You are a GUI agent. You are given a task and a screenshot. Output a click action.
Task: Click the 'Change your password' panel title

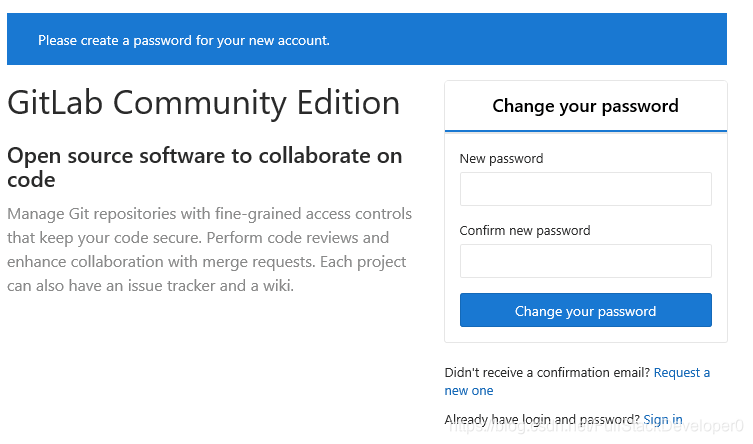point(585,106)
